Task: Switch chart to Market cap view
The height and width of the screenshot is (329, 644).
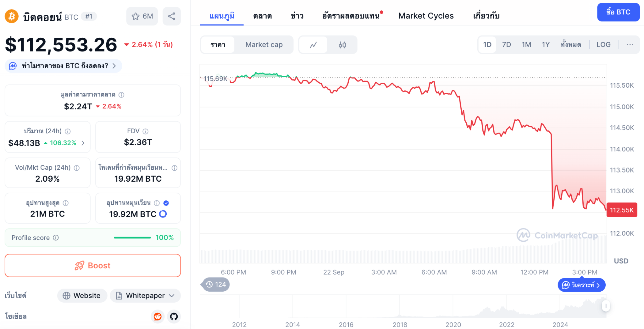Action: [264, 45]
